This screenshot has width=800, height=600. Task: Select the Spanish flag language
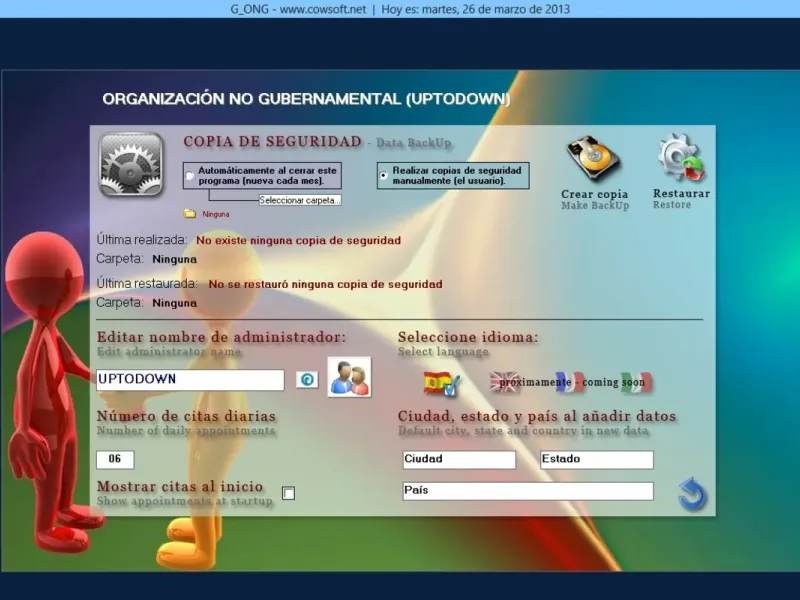(x=441, y=383)
